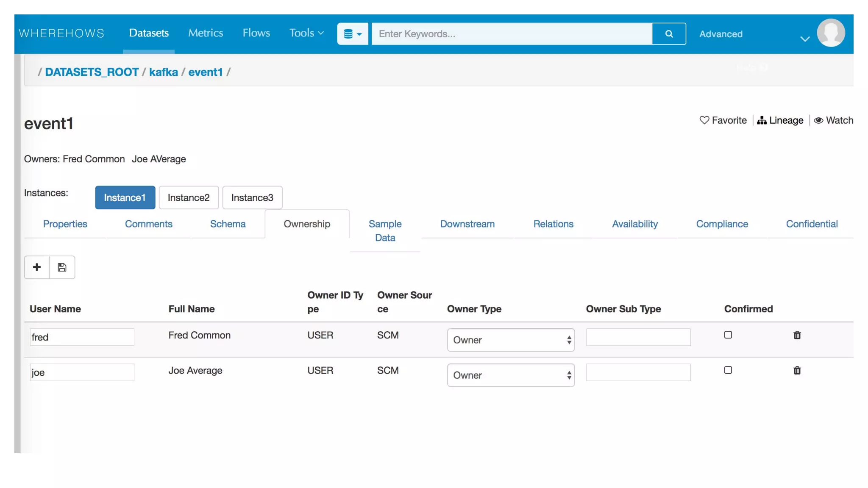The width and height of the screenshot is (868, 488).
Task: Click the Owner Sub Type field for fred
Action: 638,337
